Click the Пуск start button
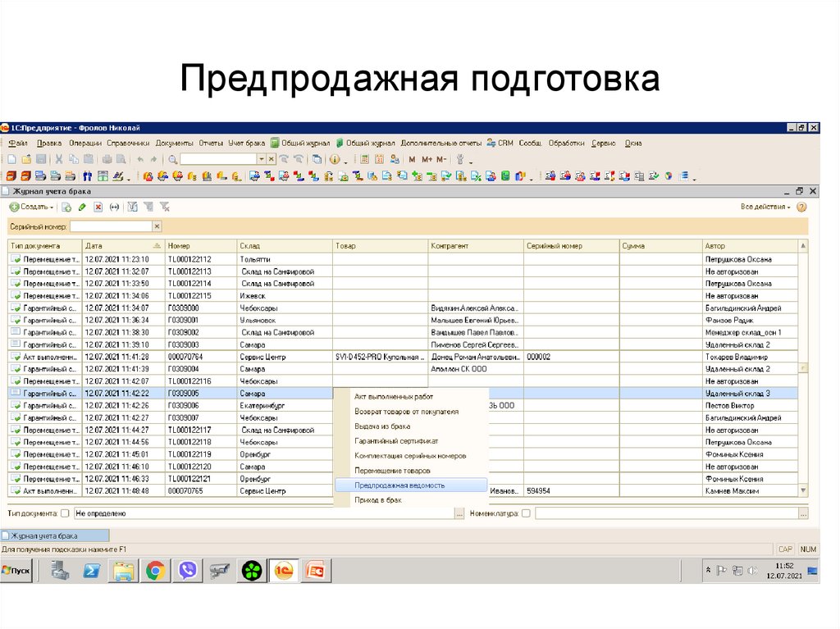This screenshot has height=629, width=840. [x=17, y=570]
